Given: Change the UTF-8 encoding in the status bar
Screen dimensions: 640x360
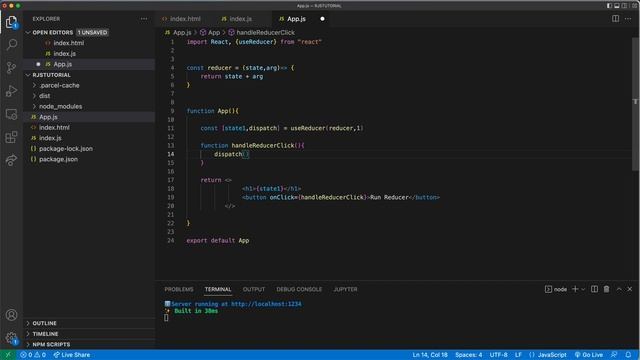Looking at the screenshot, I should point(498,355).
